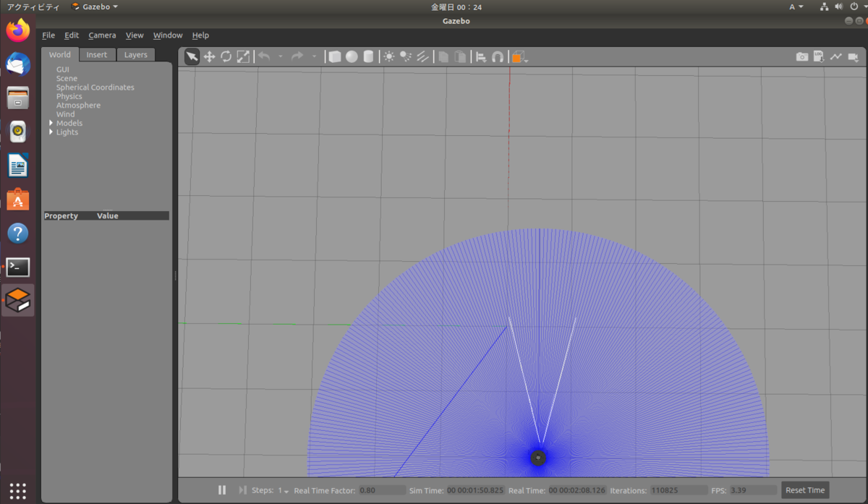Image resolution: width=868 pixels, height=504 pixels.
Task: Click the redo arrow in toolbar
Action: click(x=297, y=56)
